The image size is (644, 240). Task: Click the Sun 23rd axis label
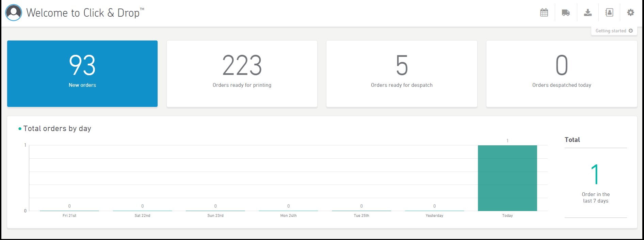coord(215,215)
